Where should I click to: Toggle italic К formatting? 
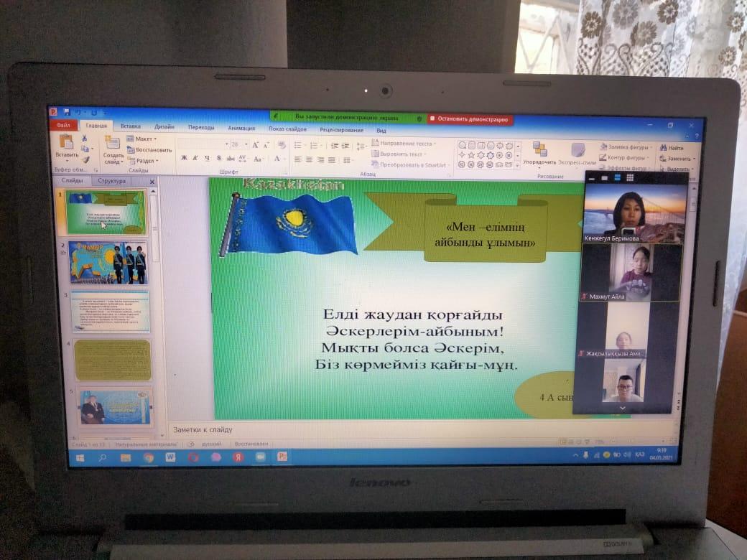coord(195,158)
